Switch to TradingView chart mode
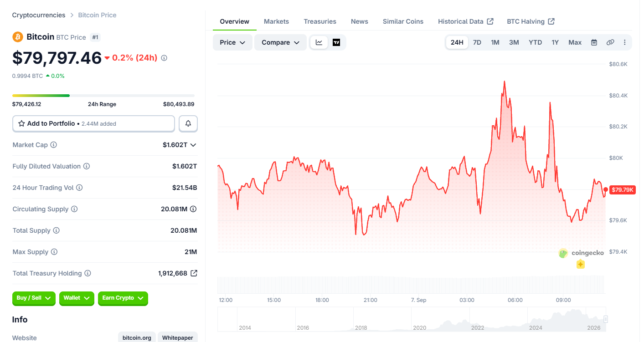The image size is (644, 342). click(x=336, y=42)
